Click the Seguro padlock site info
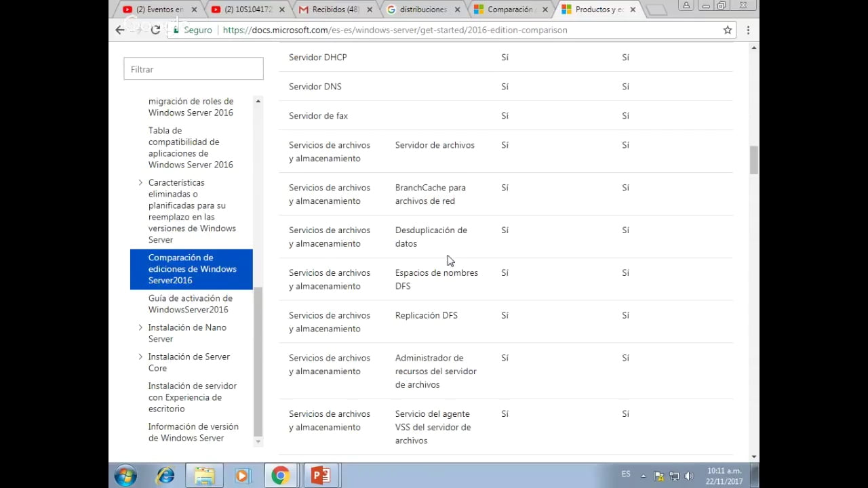 (193, 30)
